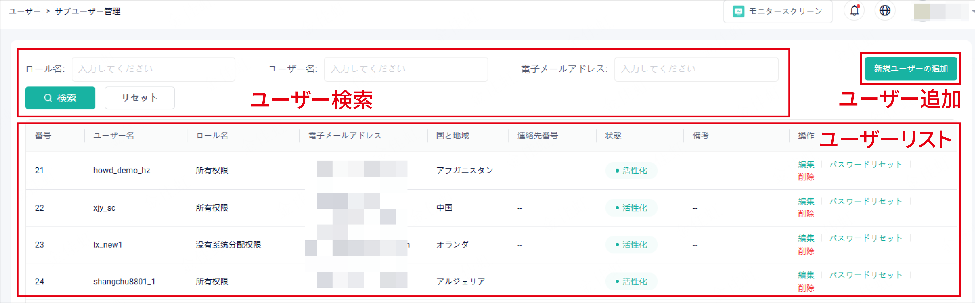Delete user xjy_sc via 削除 link
The height and width of the screenshot is (303, 980).
806,214
